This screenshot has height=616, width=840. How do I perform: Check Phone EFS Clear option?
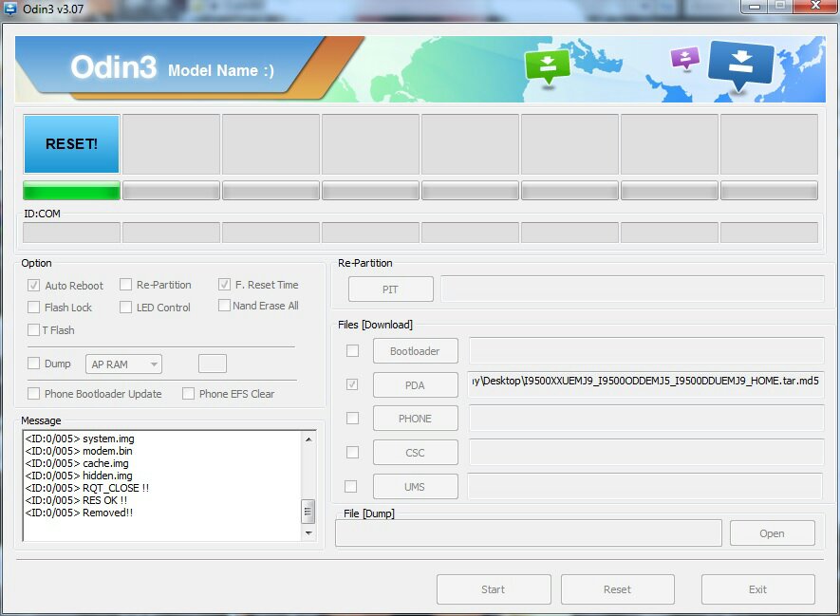pos(189,394)
